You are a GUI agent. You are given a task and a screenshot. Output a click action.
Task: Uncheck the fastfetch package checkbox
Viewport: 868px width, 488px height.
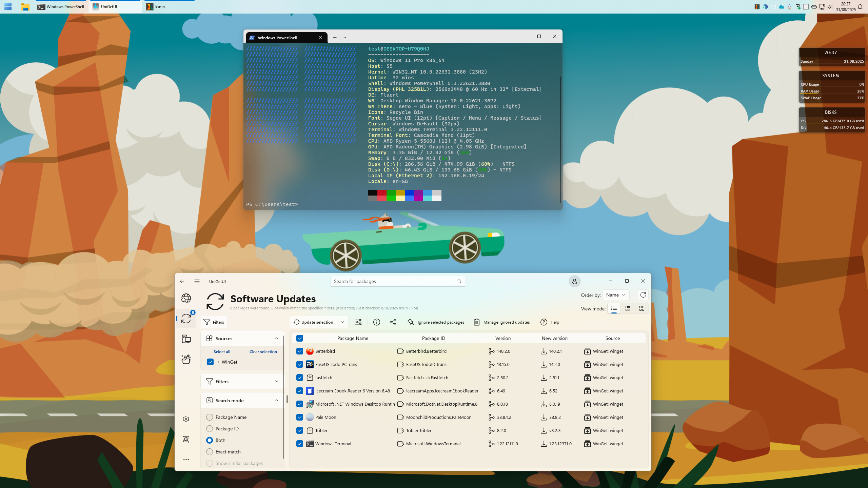(x=300, y=378)
